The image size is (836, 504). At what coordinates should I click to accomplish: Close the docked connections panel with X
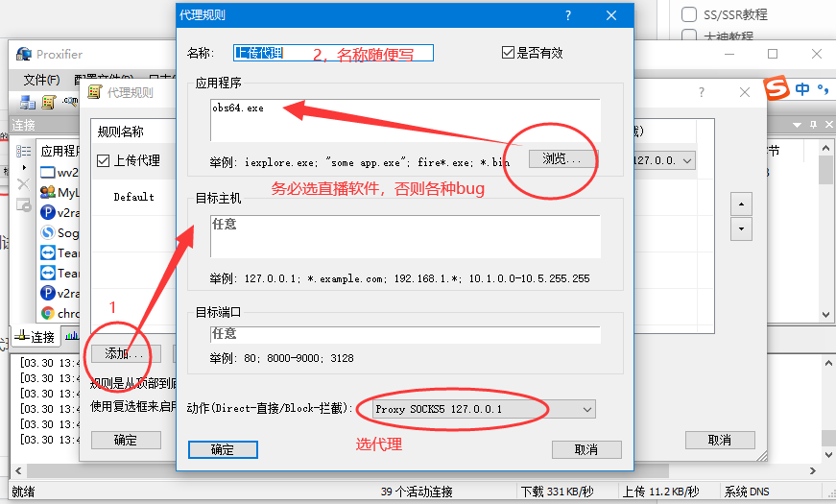(x=828, y=124)
